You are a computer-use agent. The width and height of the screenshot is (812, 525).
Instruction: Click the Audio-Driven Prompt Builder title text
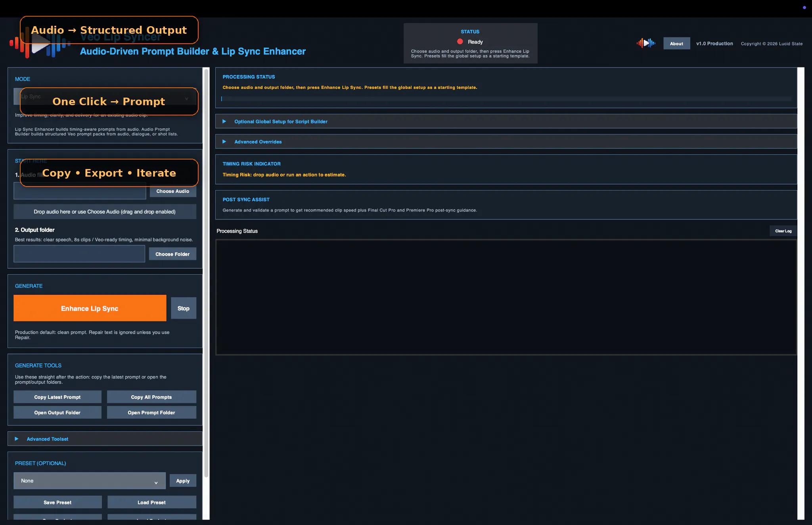[x=193, y=51]
